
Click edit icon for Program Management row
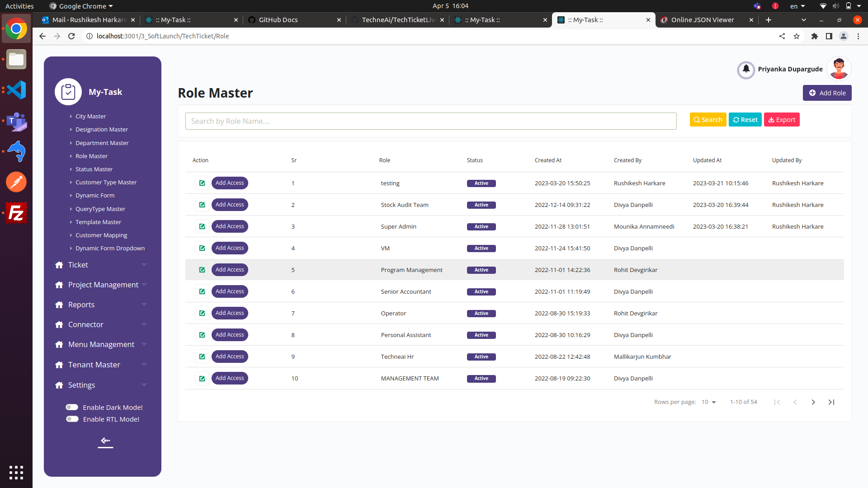[x=202, y=270]
